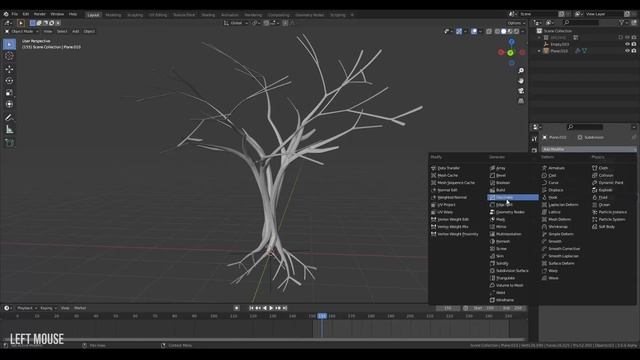The image size is (640, 360).
Task: Open the File menu
Action: coord(15,14)
